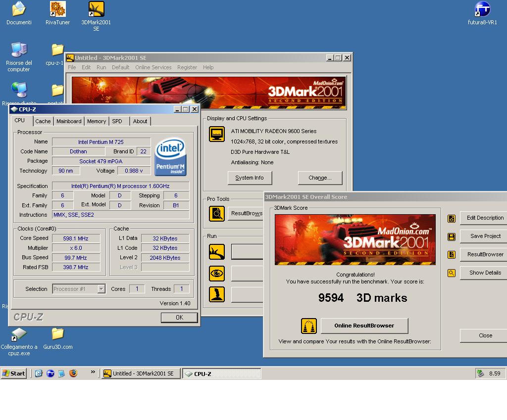
Task: Open the File menu in 3DMark2001
Action: (x=72, y=67)
